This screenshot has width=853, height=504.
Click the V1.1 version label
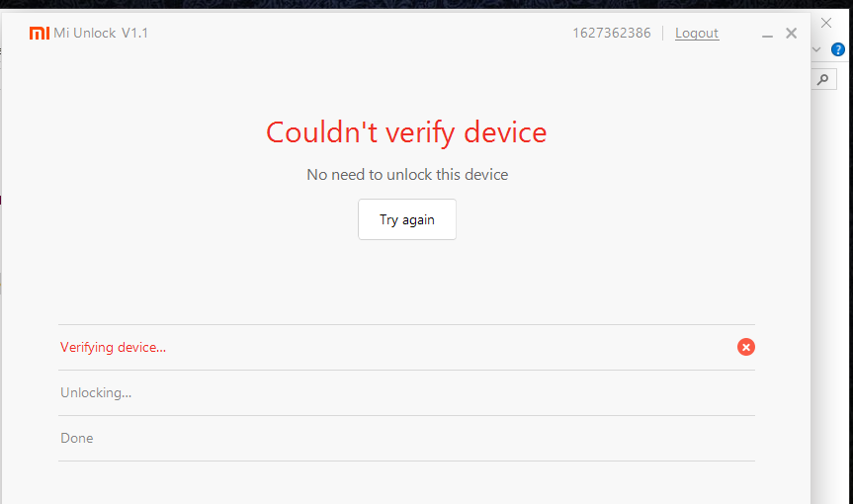click(135, 34)
